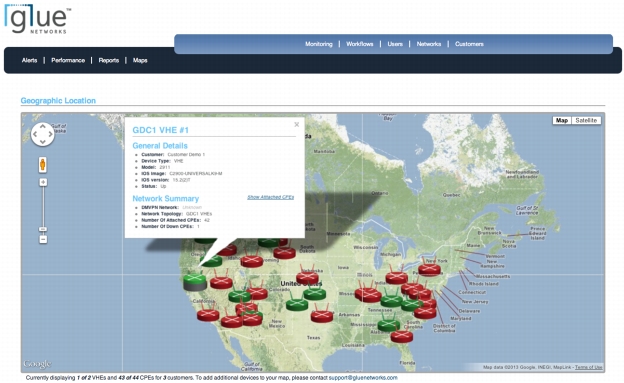Open the Alerts tab
The image size is (624, 383).
point(29,60)
